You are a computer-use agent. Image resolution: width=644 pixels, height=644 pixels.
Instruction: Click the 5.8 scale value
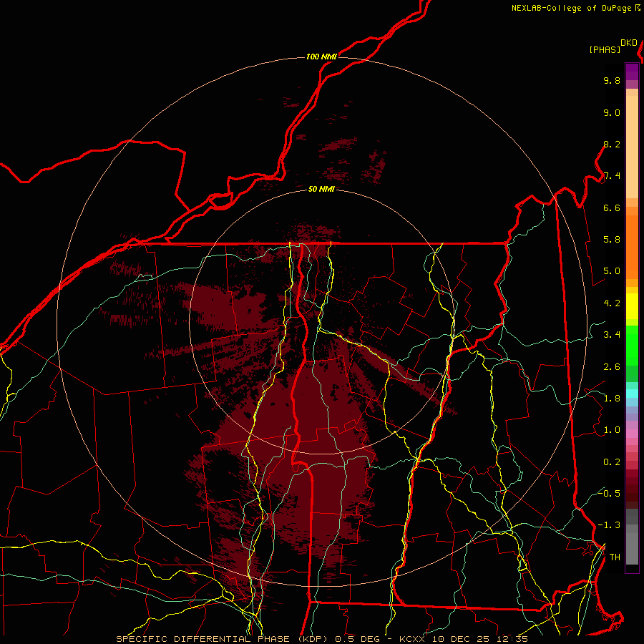pyautogui.click(x=612, y=240)
